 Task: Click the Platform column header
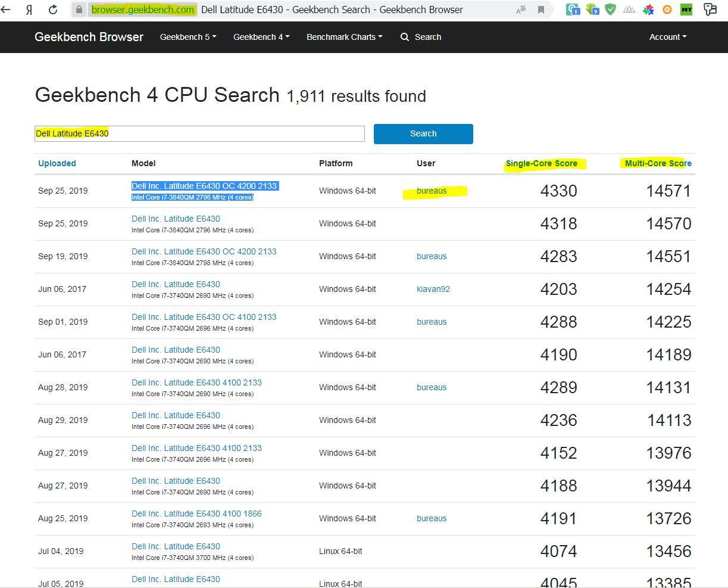pos(336,163)
